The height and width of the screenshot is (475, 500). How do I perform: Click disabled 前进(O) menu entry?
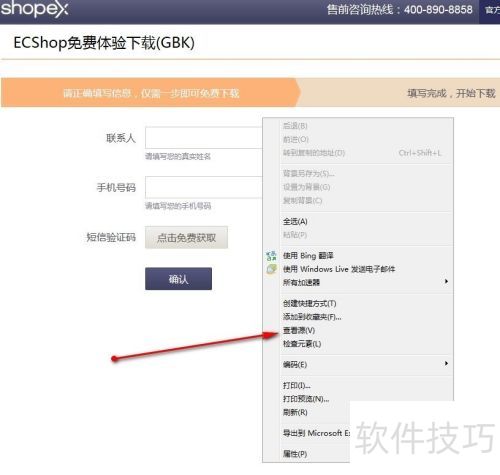coord(296,139)
